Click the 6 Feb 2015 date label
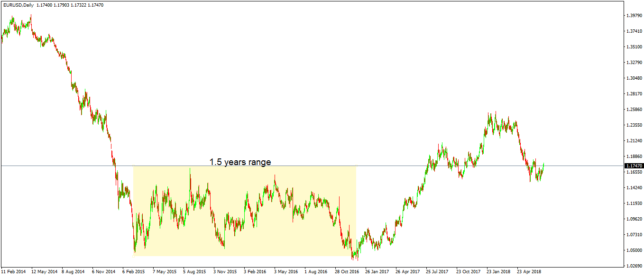Screen dimensions: 644x277 [x=134, y=272]
